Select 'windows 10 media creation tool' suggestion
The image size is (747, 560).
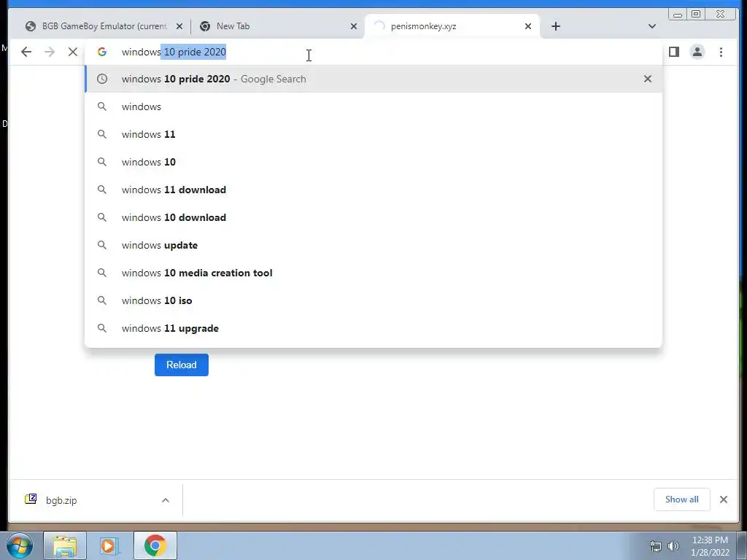(373, 273)
